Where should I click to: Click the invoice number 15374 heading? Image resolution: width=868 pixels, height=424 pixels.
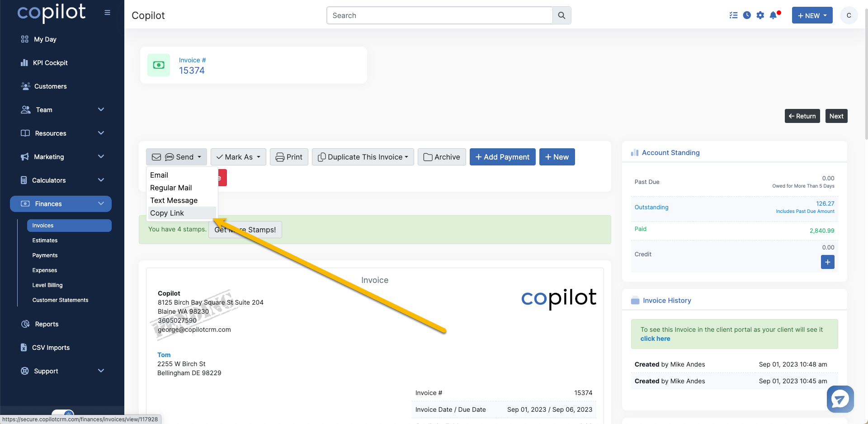192,71
